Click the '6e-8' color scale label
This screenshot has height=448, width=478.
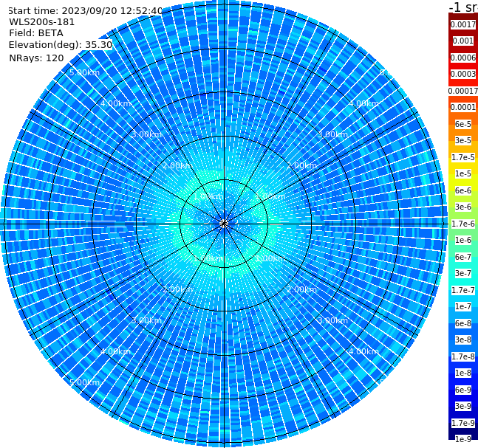pyautogui.click(x=463, y=323)
